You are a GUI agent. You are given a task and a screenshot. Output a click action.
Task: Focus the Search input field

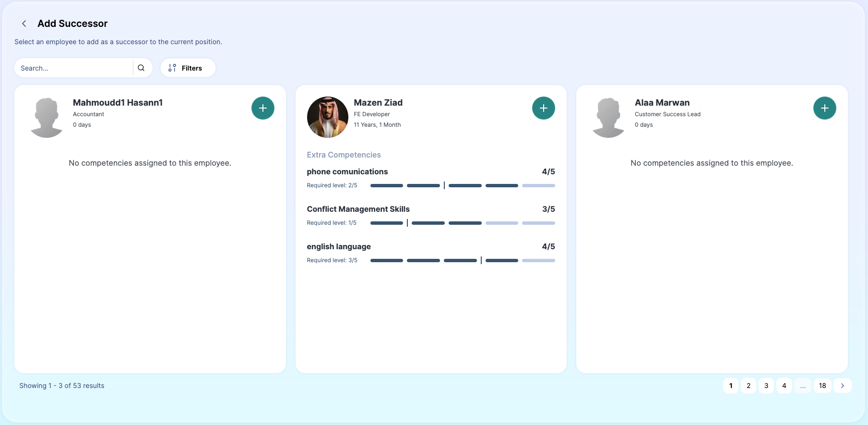(x=74, y=68)
